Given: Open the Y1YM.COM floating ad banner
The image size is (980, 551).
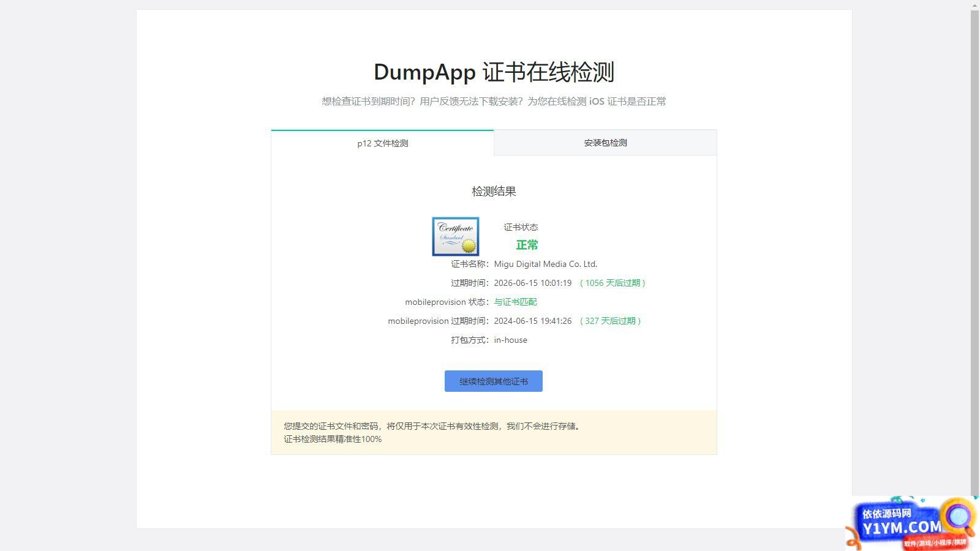Looking at the screenshot, I should pos(913,523).
